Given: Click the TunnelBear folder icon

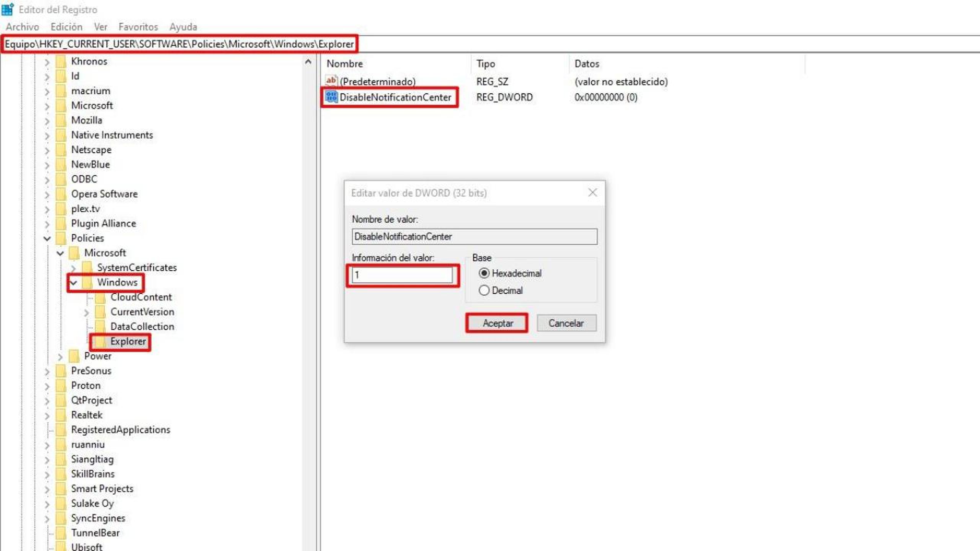Looking at the screenshot, I should (61, 533).
